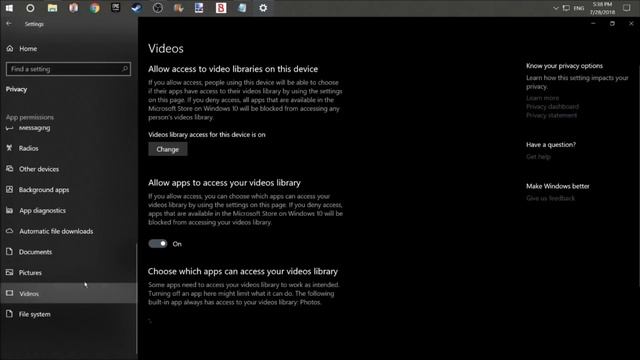
Task: Click the Documents page icon
Action: point(9,251)
